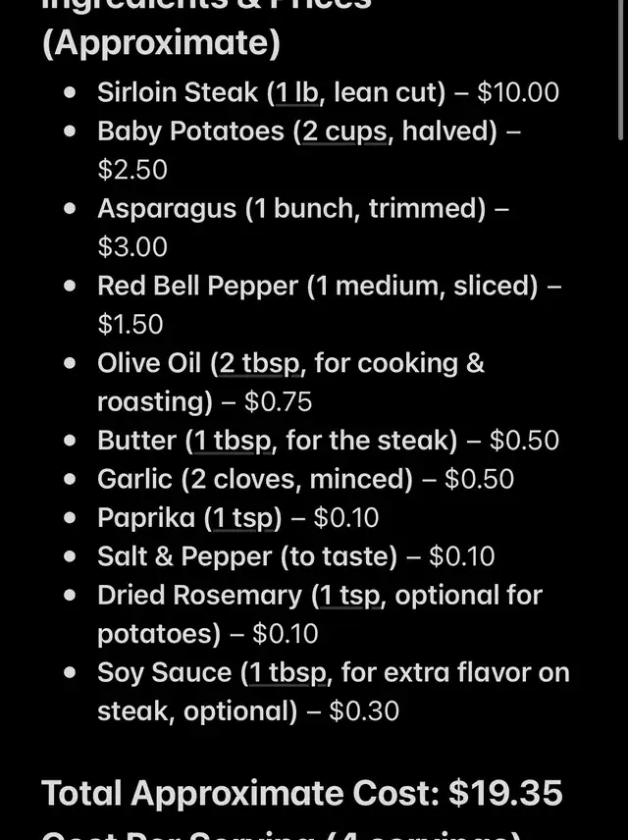Click underlined '1 tsp' in Paprika line
This screenshot has width=628, height=840.
[x=243, y=517]
